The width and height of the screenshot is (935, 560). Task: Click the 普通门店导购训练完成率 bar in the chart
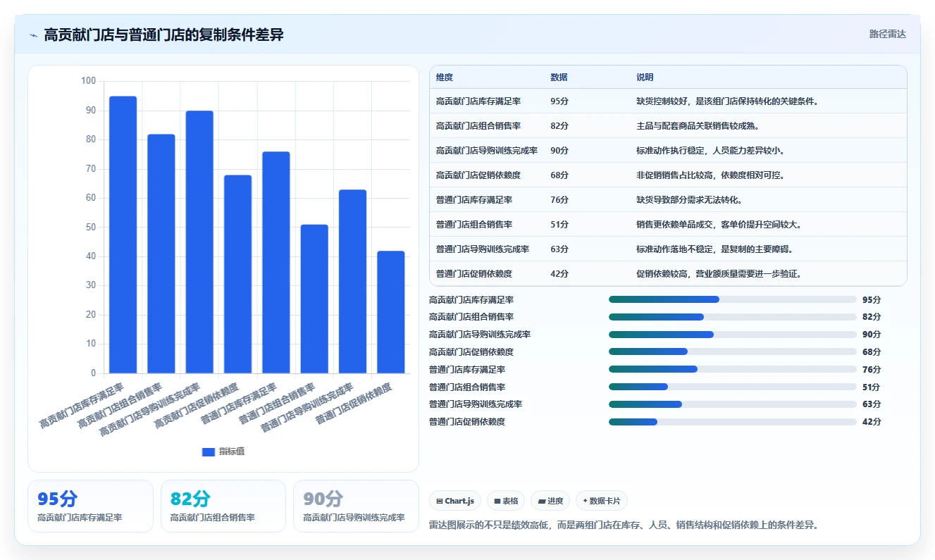353,281
